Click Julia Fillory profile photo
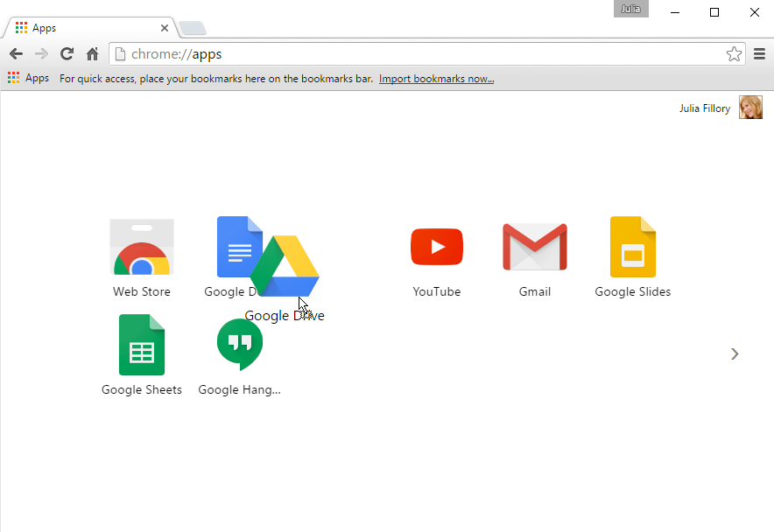 pos(750,108)
